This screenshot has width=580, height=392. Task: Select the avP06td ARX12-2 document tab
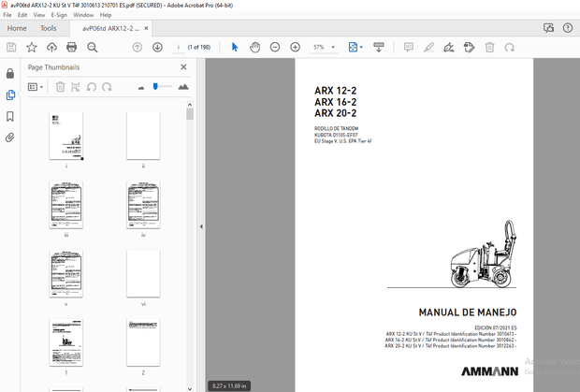point(110,28)
